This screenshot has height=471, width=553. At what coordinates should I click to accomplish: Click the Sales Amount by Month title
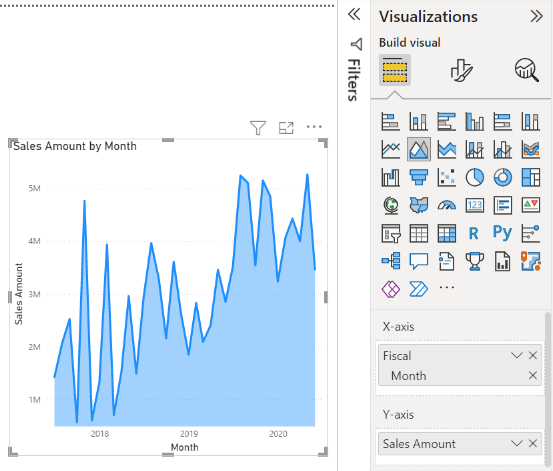tap(75, 146)
